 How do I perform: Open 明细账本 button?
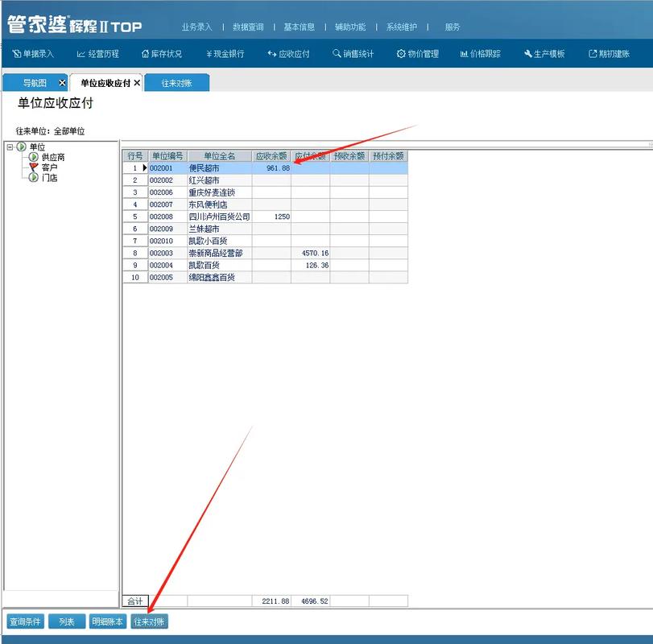pos(107,621)
